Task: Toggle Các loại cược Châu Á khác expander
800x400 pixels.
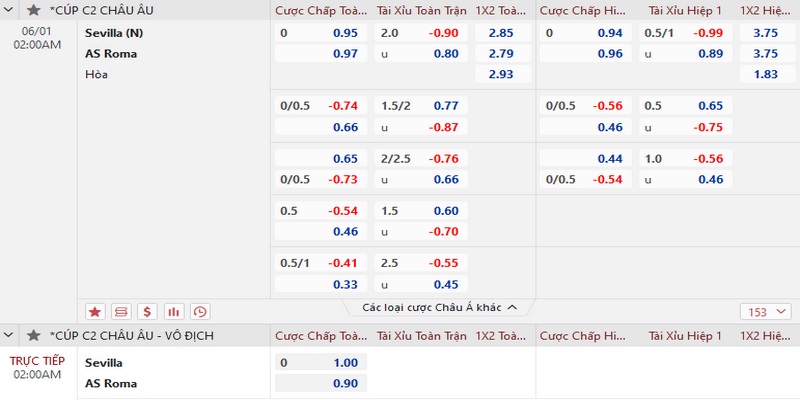Action: click(439, 308)
